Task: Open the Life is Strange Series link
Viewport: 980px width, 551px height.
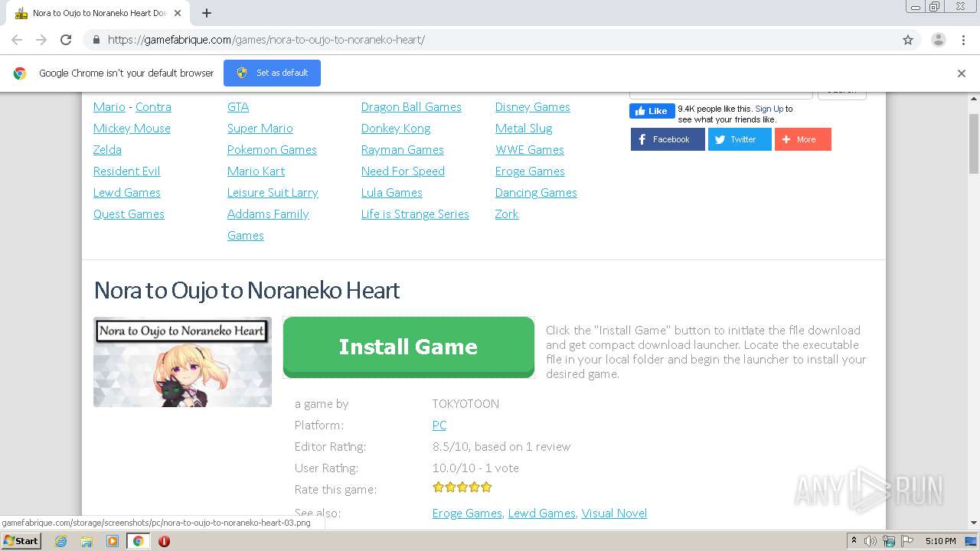Action: point(415,214)
